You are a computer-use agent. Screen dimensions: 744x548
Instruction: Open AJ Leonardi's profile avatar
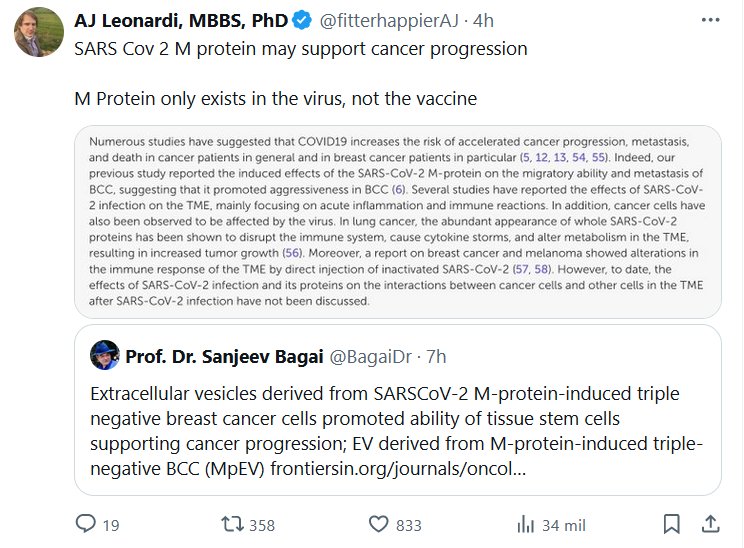(33, 33)
